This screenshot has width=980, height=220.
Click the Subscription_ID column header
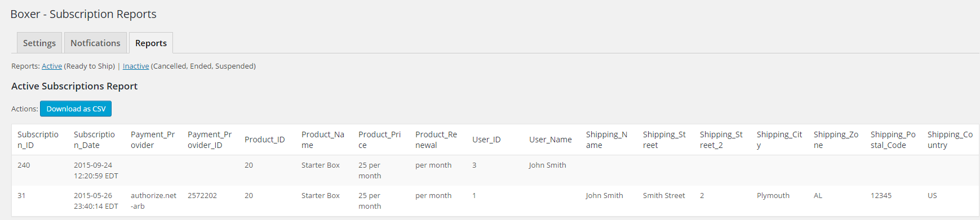click(x=38, y=140)
